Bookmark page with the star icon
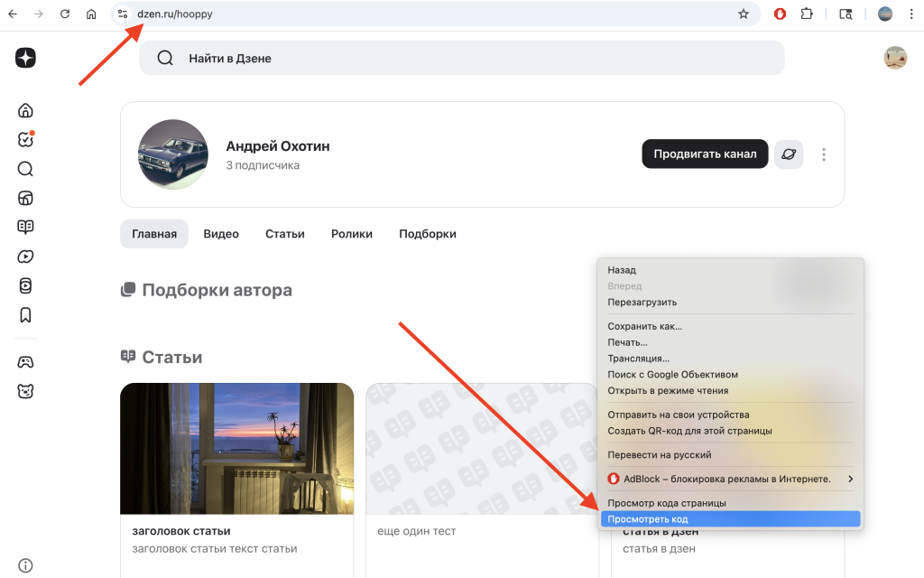Image resolution: width=924 pixels, height=578 pixels. 744,14
